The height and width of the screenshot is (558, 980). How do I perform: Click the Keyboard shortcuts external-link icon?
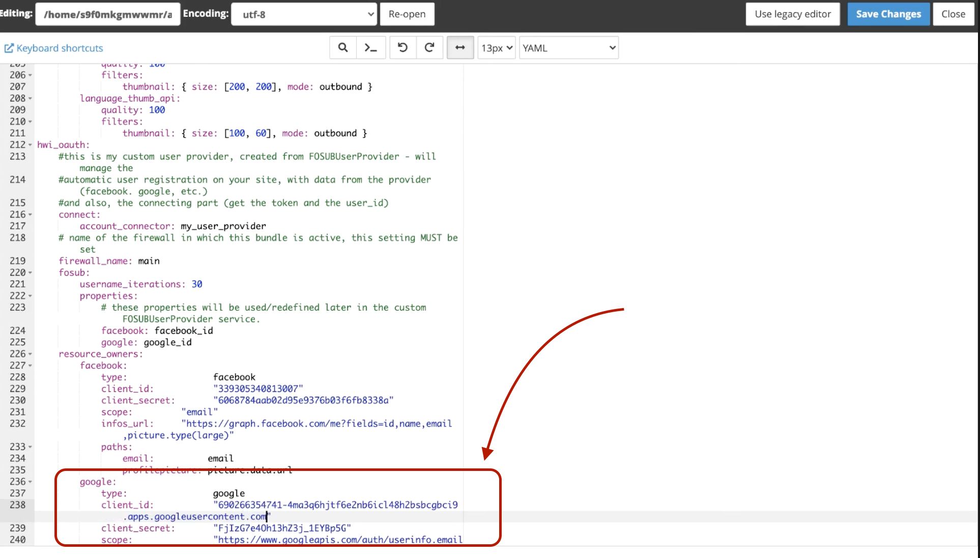(9, 48)
